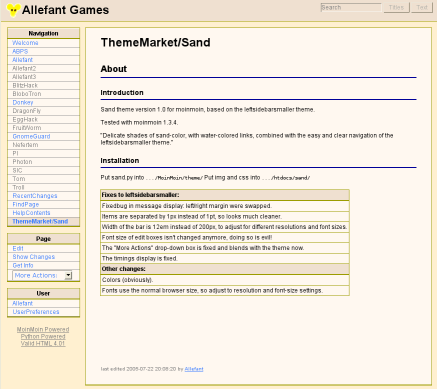Click Edit in the Page panel
The width and height of the screenshot is (437, 389).
click(18, 249)
